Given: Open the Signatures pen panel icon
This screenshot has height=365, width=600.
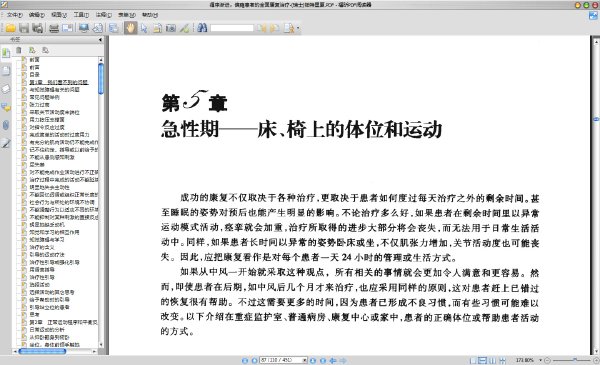Looking at the screenshot, I should click(x=6, y=143).
